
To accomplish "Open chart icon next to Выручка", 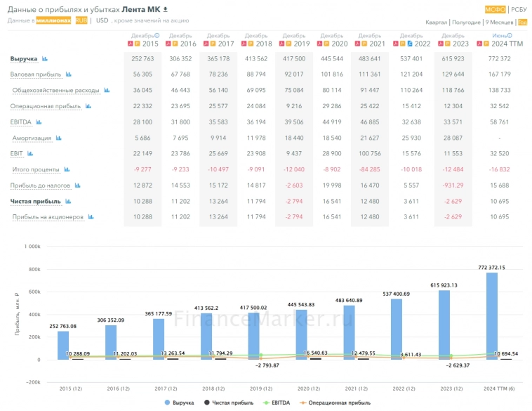I will (x=45, y=59).
